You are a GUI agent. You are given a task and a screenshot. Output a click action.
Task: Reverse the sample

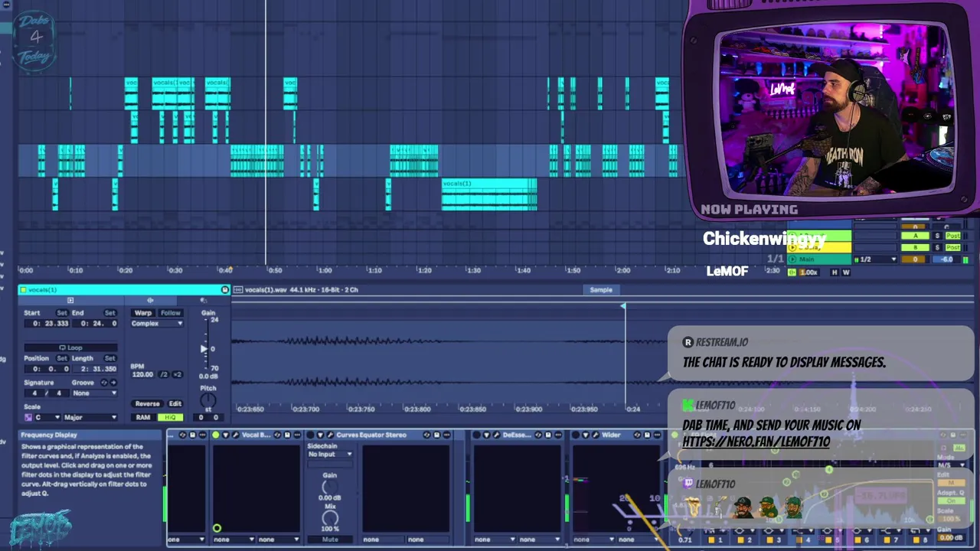(x=147, y=404)
